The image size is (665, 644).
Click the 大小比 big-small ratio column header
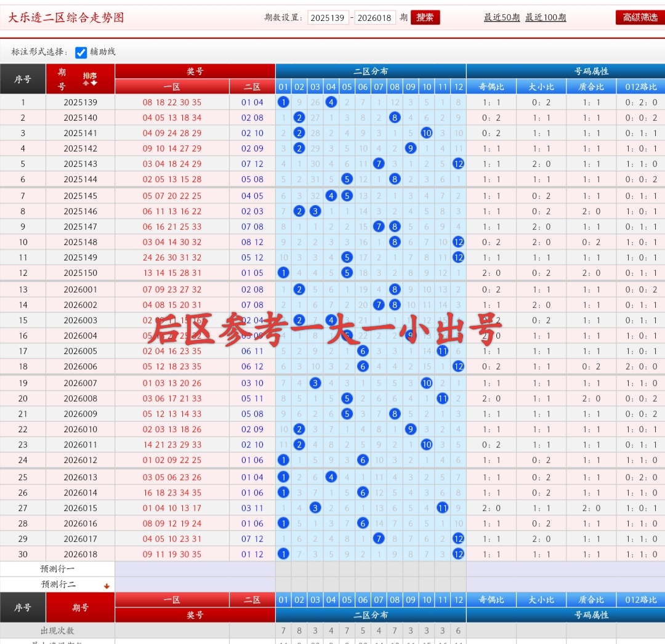tap(541, 86)
